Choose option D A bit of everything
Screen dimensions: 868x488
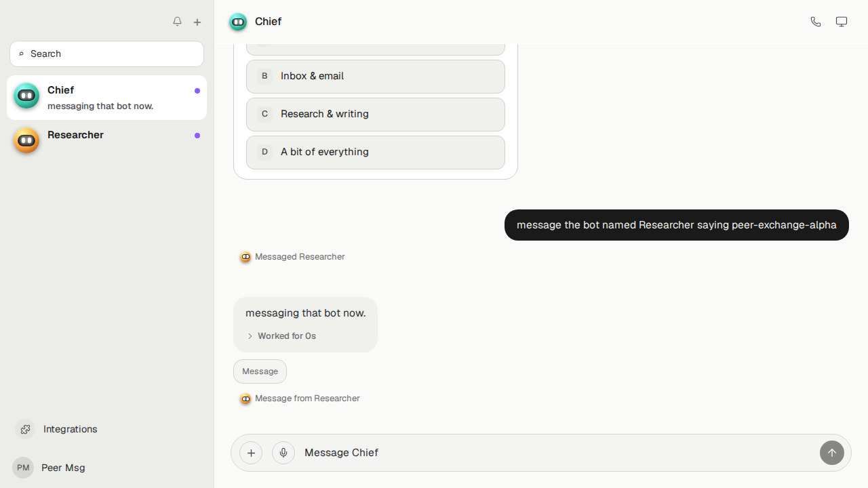pos(376,152)
